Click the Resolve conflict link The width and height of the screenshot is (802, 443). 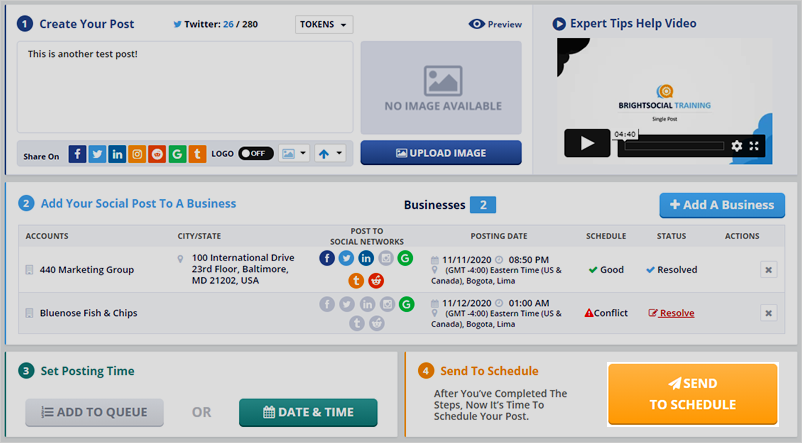[x=671, y=313]
